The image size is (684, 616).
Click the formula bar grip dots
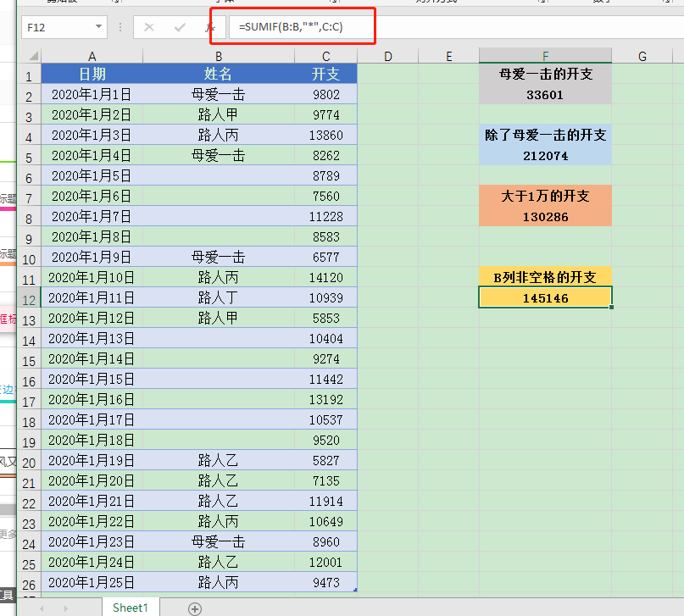tap(120, 27)
